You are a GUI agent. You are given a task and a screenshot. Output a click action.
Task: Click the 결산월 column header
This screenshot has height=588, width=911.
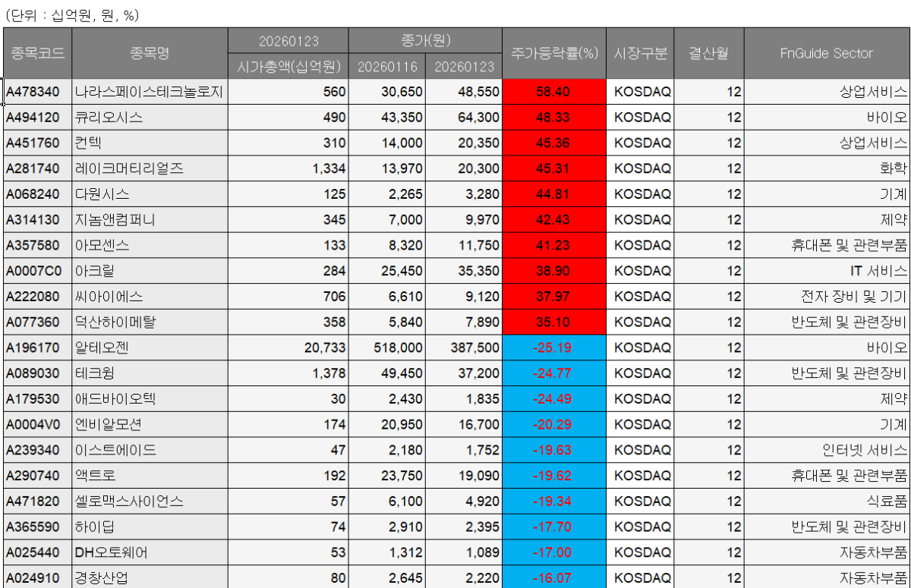709,53
